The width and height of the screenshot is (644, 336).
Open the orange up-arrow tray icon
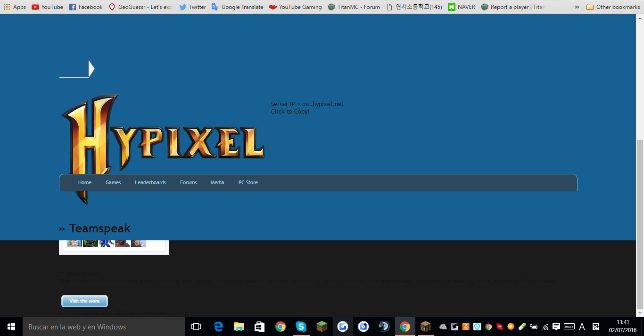coord(511,327)
